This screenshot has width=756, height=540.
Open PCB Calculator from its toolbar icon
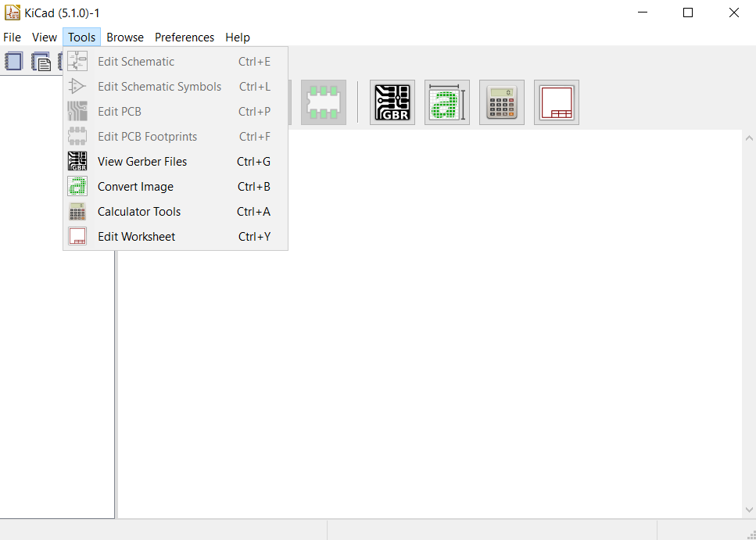[x=501, y=102]
